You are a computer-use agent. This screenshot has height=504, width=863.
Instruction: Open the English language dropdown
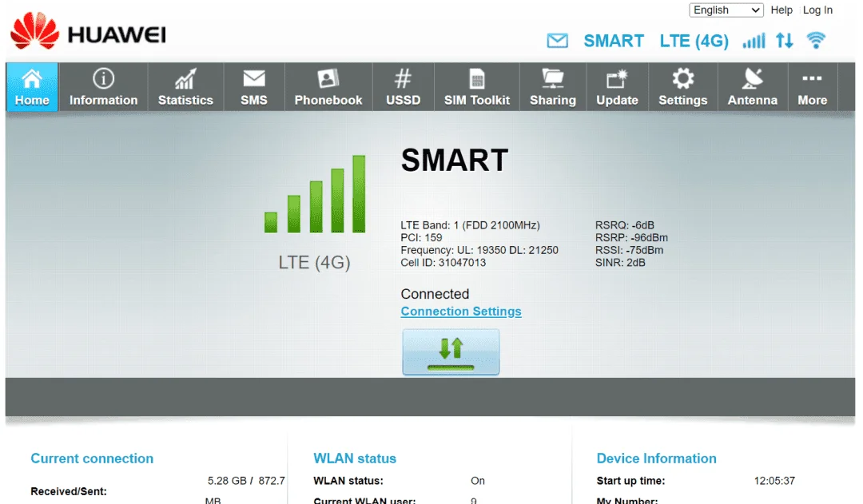point(726,10)
